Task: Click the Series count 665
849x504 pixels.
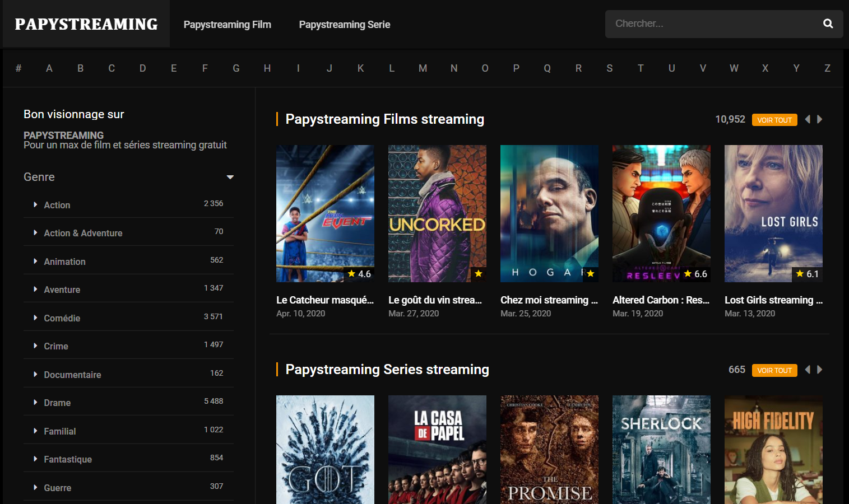Action: 737,370
